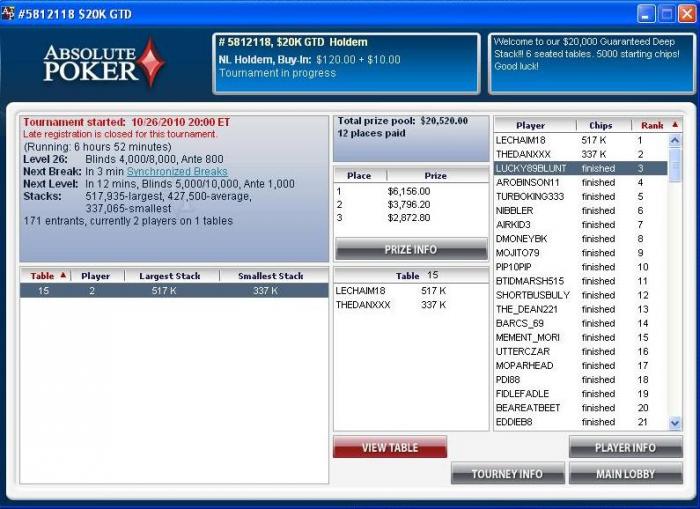Select NIBBLER in the player list
This screenshot has width=700, height=509.
[581, 211]
